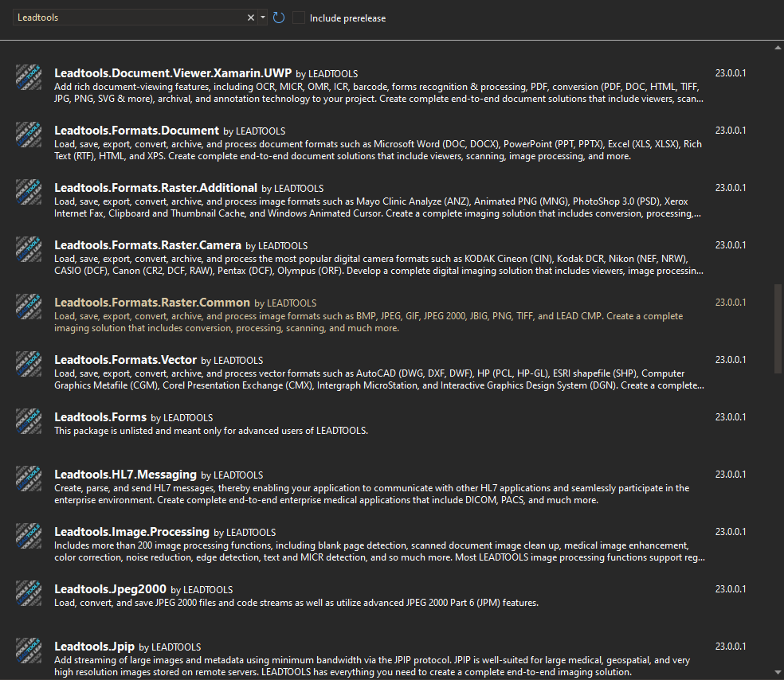Image resolution: width=784 pixels, height=680 pixels.
Task: Click the Leadtools.Image.Processing package icon
Action: point(29,536)
